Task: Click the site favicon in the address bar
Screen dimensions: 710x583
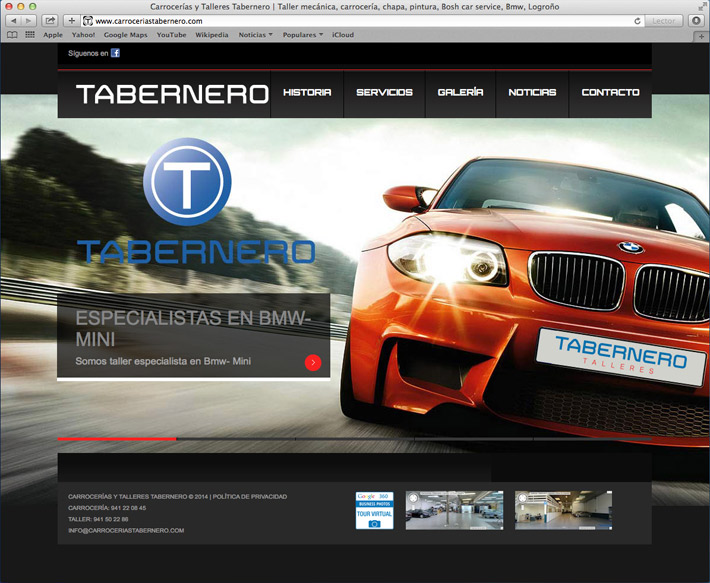Action: [88, 21]
